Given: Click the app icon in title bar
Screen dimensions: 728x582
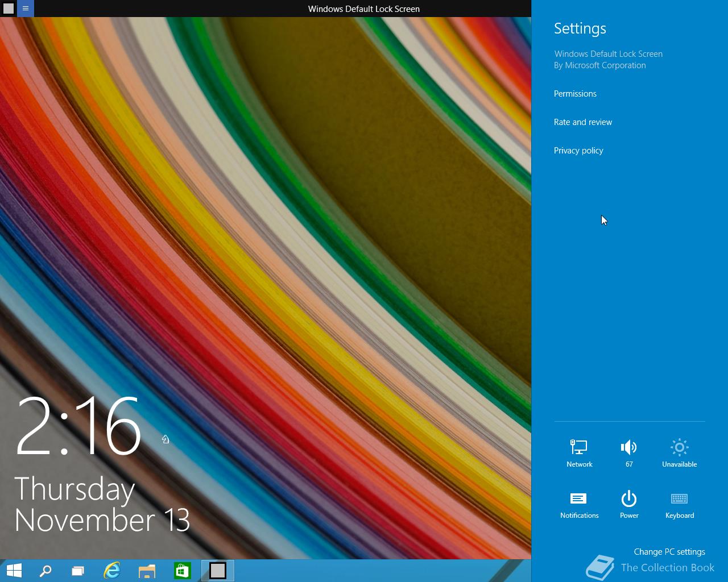Looking at the screenshot, I should (9, 9).
